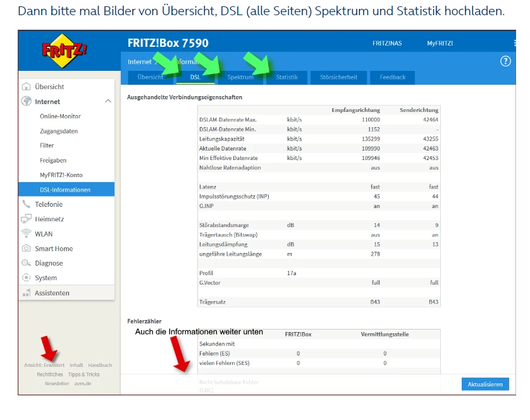Open the Handbuch footer link
The height and width of the screenshot is (420, 530).
100,365
